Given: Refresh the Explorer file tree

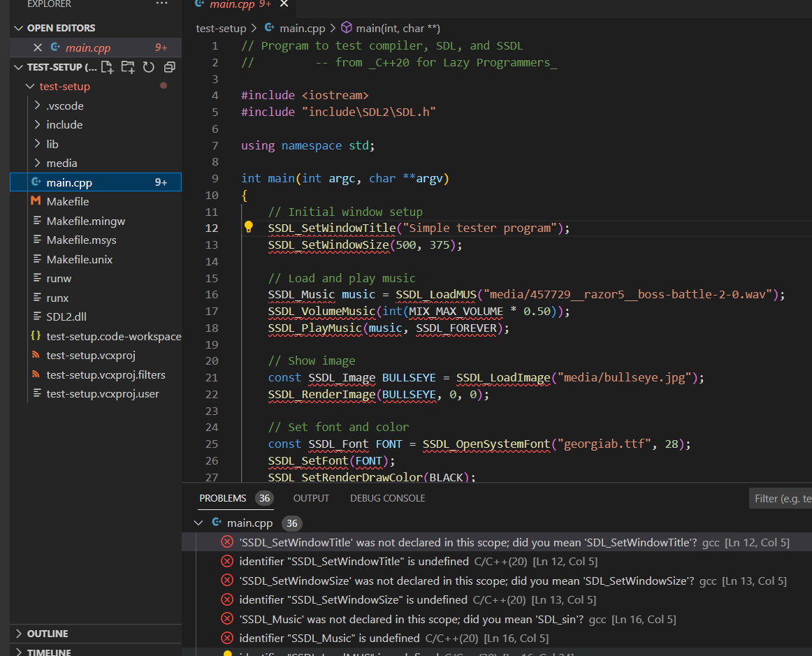Looking at the screenshot, I should 148,67.
